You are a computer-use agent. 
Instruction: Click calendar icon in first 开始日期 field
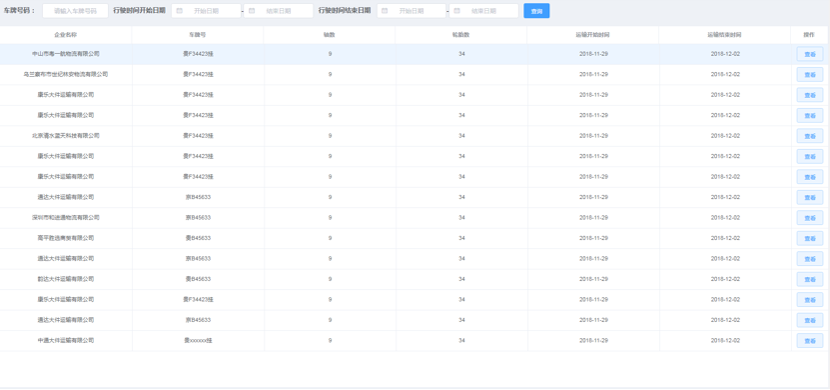(x=179, y=11)
